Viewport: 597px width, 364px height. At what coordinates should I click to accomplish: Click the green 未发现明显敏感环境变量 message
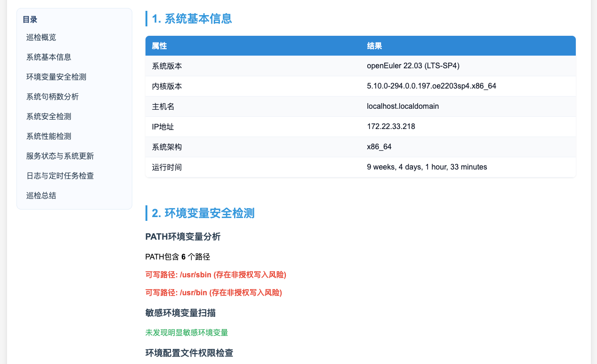pyautogui.click(x=187, y=332)
